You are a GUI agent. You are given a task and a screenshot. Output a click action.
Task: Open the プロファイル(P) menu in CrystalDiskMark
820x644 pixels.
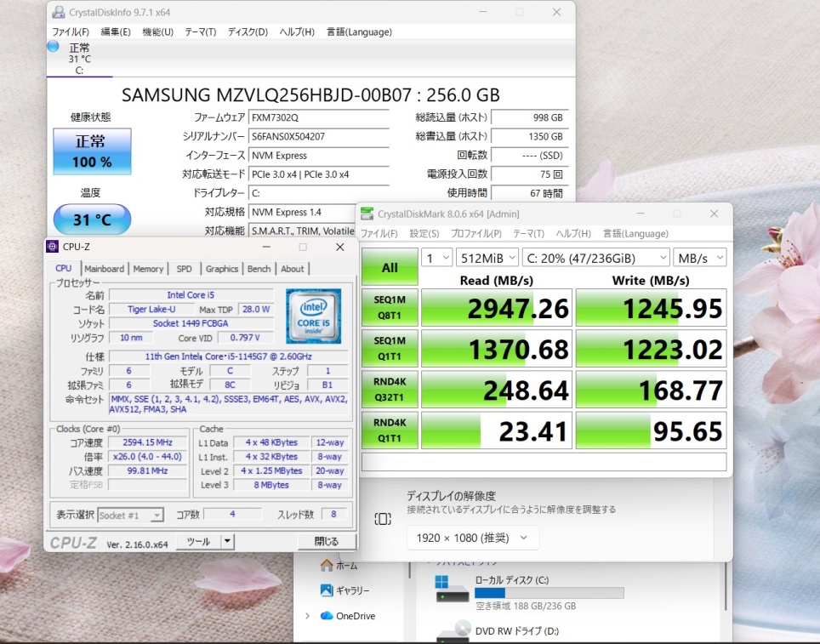point(475,233)
